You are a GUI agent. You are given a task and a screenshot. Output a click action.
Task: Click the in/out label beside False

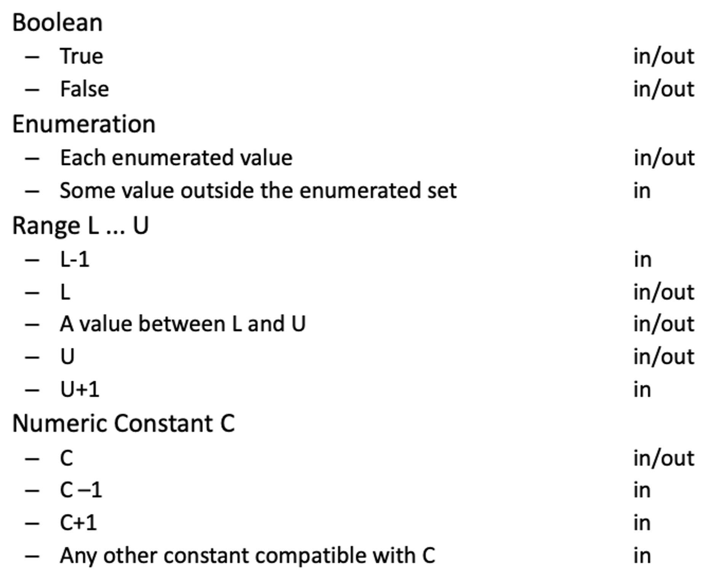(x=663, y=89)
